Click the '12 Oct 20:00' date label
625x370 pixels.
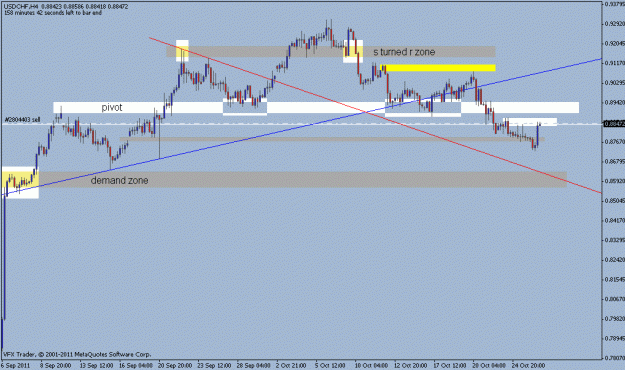point(411,365)
